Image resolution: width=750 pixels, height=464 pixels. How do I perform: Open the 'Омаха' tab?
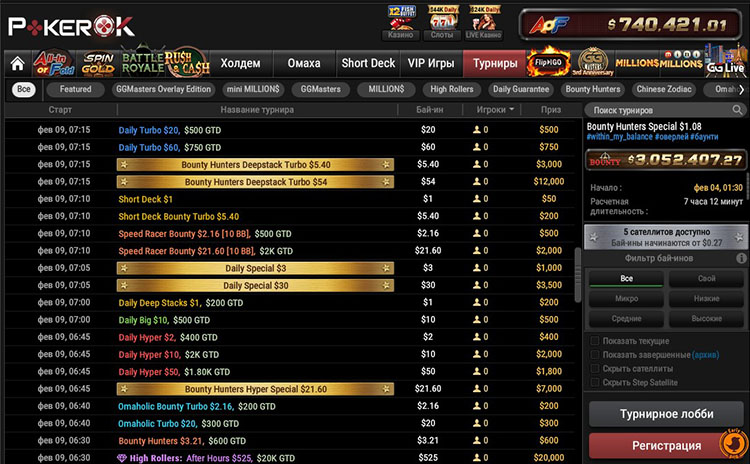(x=304, y=63)
